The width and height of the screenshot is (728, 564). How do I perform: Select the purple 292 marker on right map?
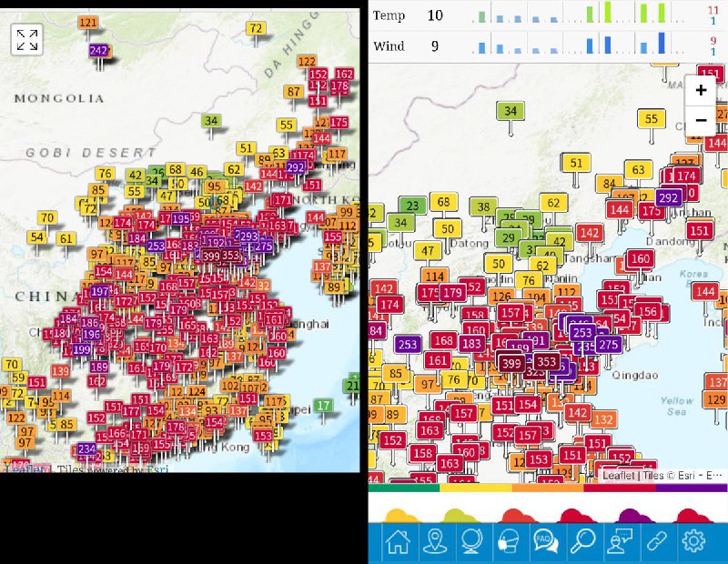click(x=669, y=197)
